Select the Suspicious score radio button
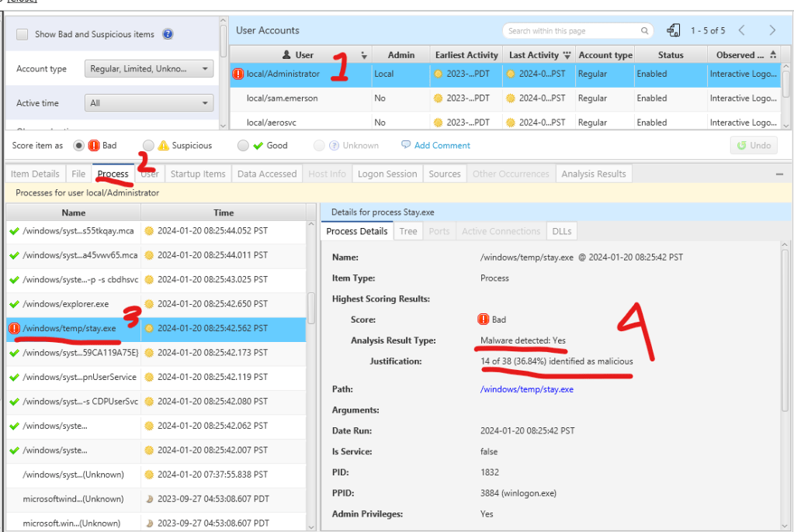This screenshot has width=794, height=532. (148, 146)
